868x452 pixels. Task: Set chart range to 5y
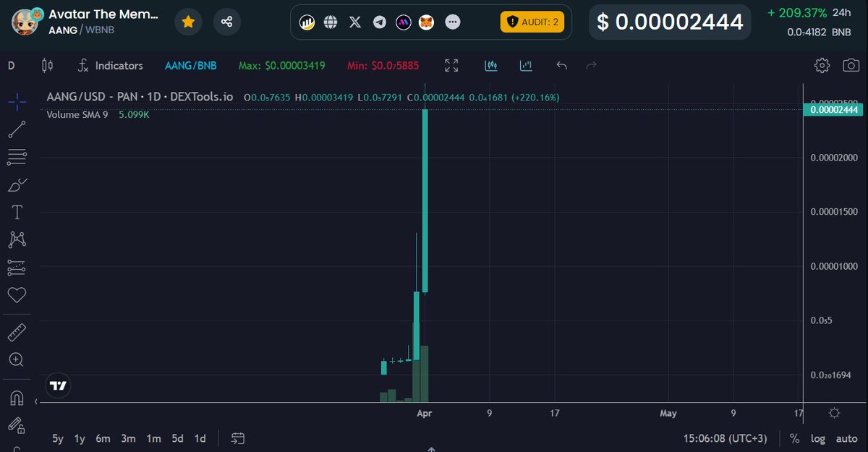(x=58, y=438)
